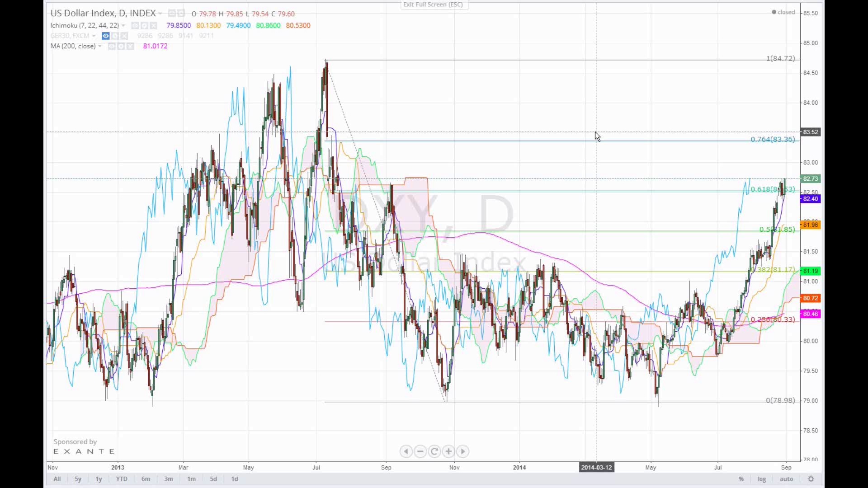This screenshot has width=868, height=488.
Task: Expand MA (200, close) dropdown arrow
Action: [x=100, y=47]
